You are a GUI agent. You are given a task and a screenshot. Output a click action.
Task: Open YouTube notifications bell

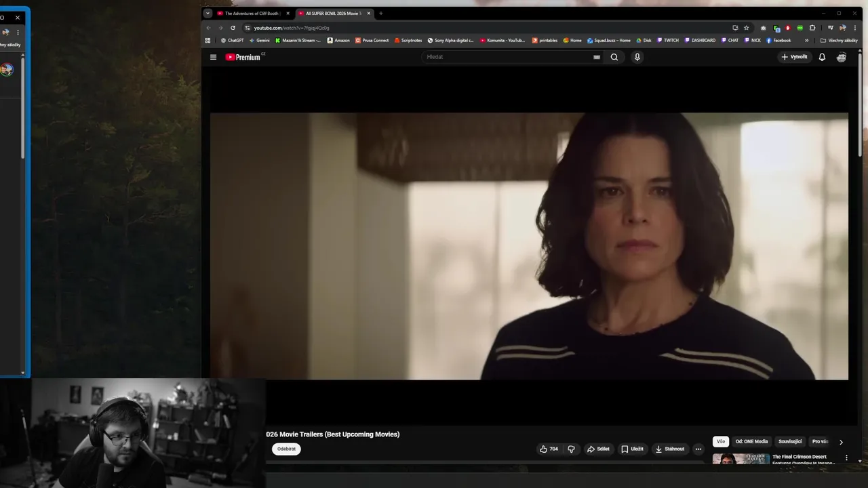tap(822, 57)
